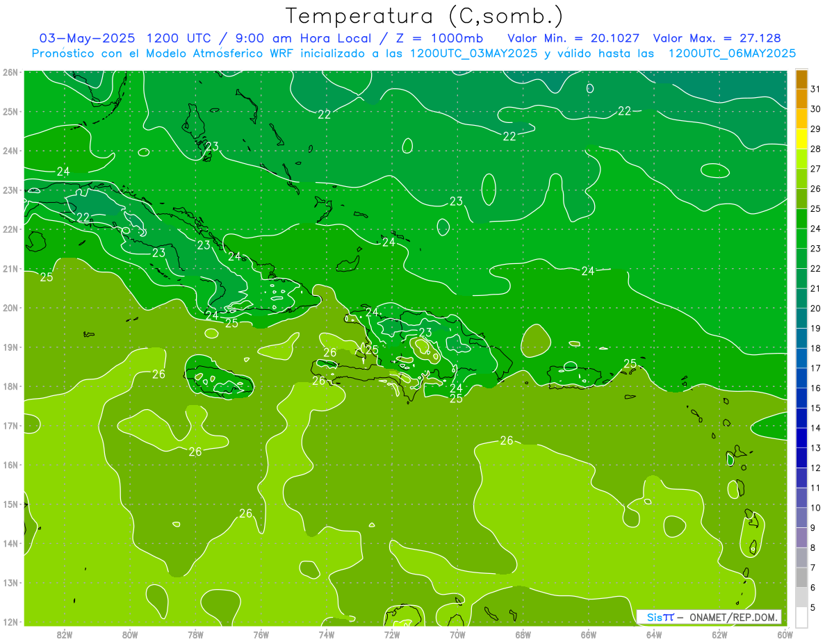Click the 60W longitude axis label
Image resolution: width=834 pixels, height=644 pixels.
click(785, 634)
